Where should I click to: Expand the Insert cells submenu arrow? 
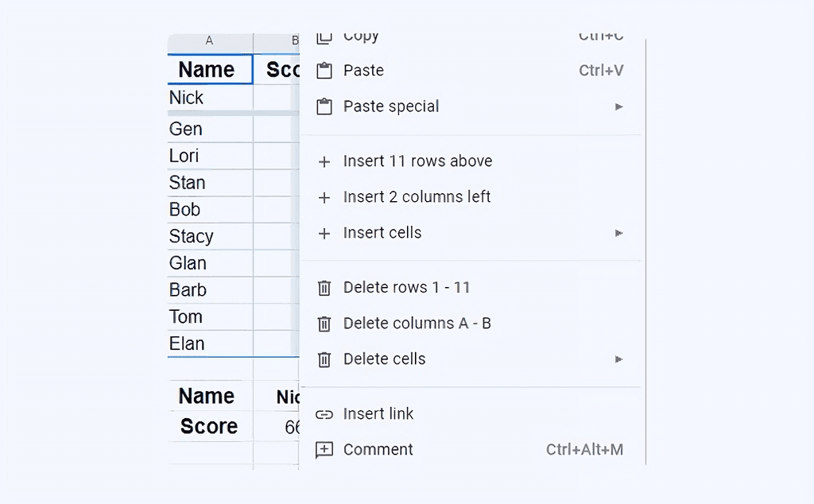click(618, 232)
